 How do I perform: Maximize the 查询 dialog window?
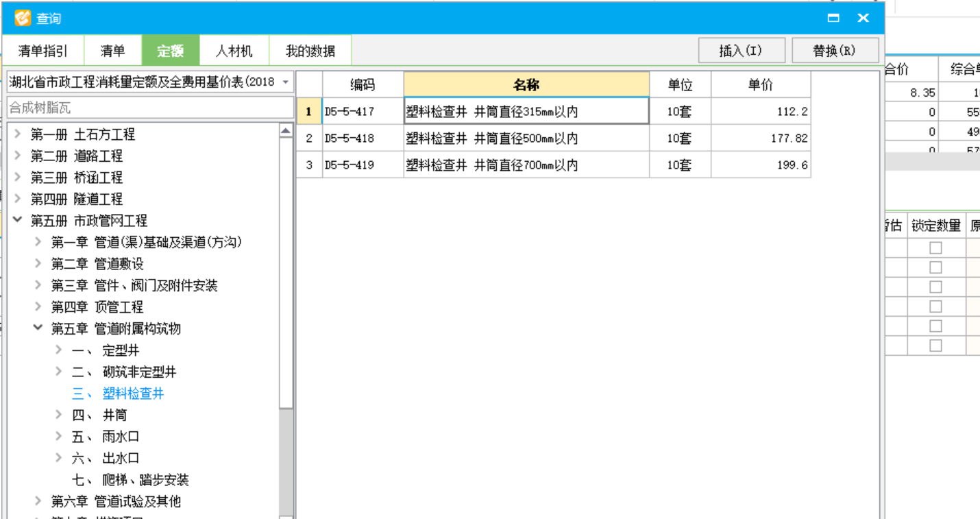pyautogui.click(x=833, y=19)
